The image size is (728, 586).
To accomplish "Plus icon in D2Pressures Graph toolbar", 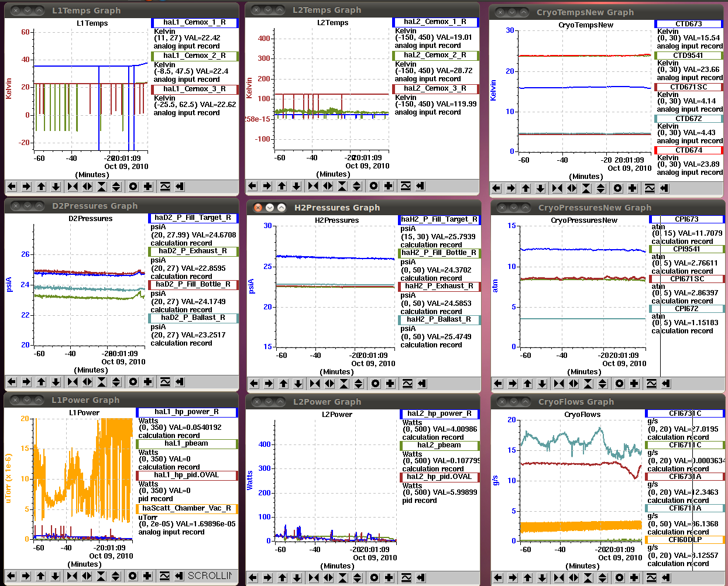I will click(148, 382).
